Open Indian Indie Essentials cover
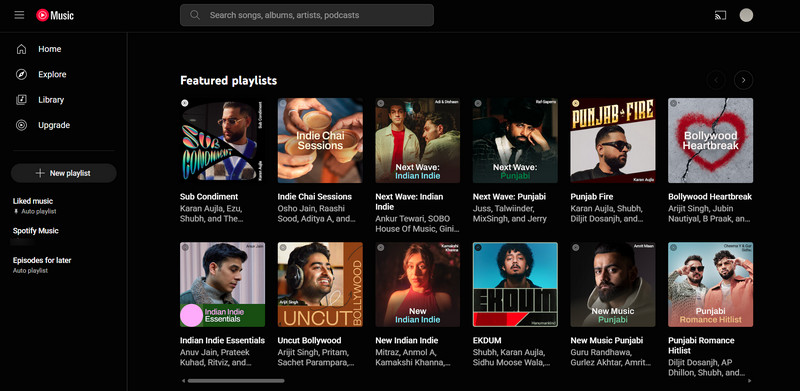Image resolution: width=800 pixels, height=391 pixels. pos(222,284)
